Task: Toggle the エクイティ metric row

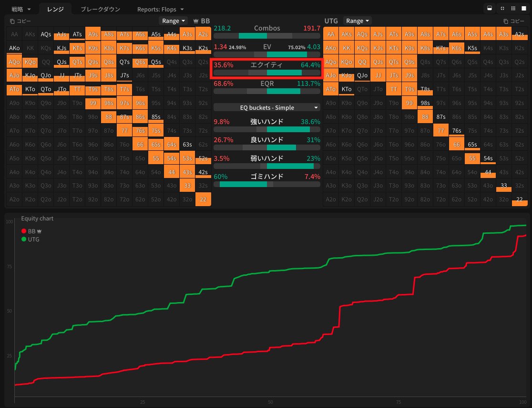Action: 266,68
